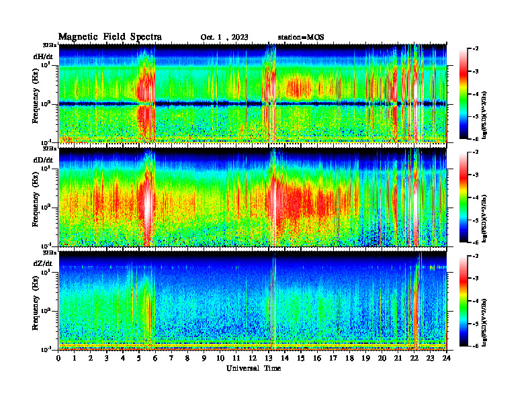532x411 pixels.
Task: Click hour 7 on the Universal Time axis
Action: pyautogui.click(x=171, y=359)
